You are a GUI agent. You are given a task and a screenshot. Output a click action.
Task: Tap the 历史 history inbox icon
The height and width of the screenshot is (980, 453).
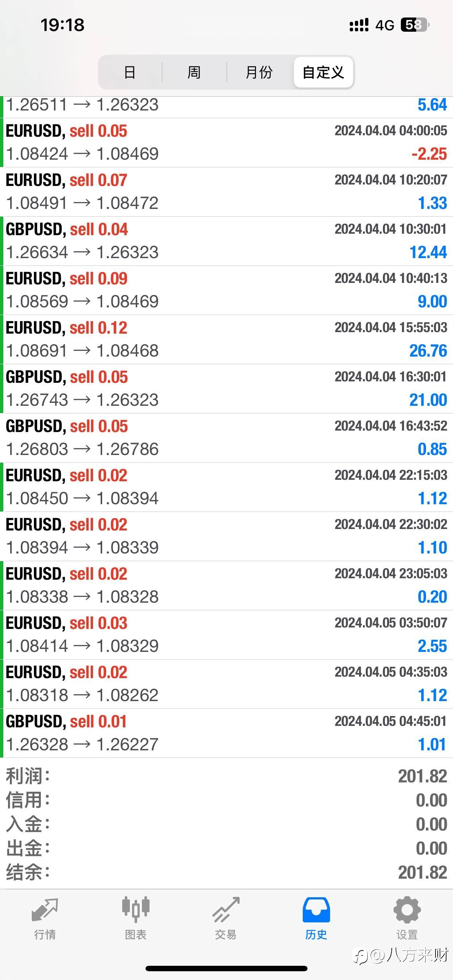(x=316, y=910)
